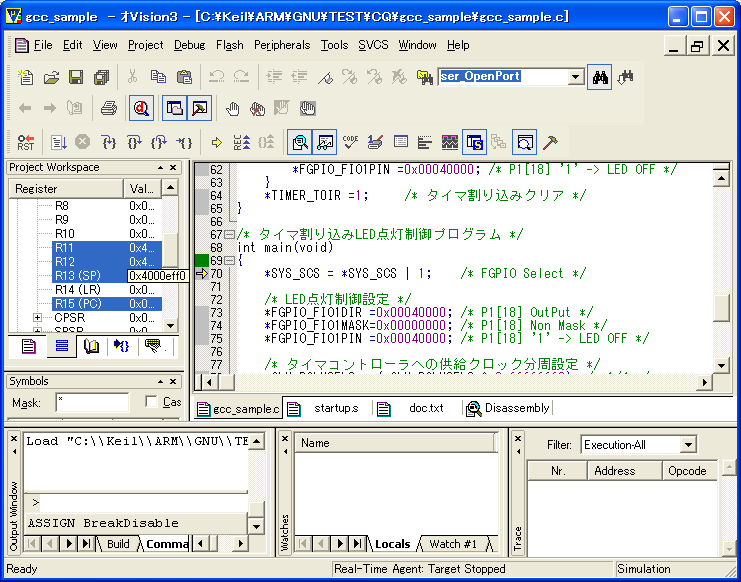Viewport: 741px width, 582px height.
Task: Switch to Templates tab in Project Workspace
Action: [x=155, y=347]
